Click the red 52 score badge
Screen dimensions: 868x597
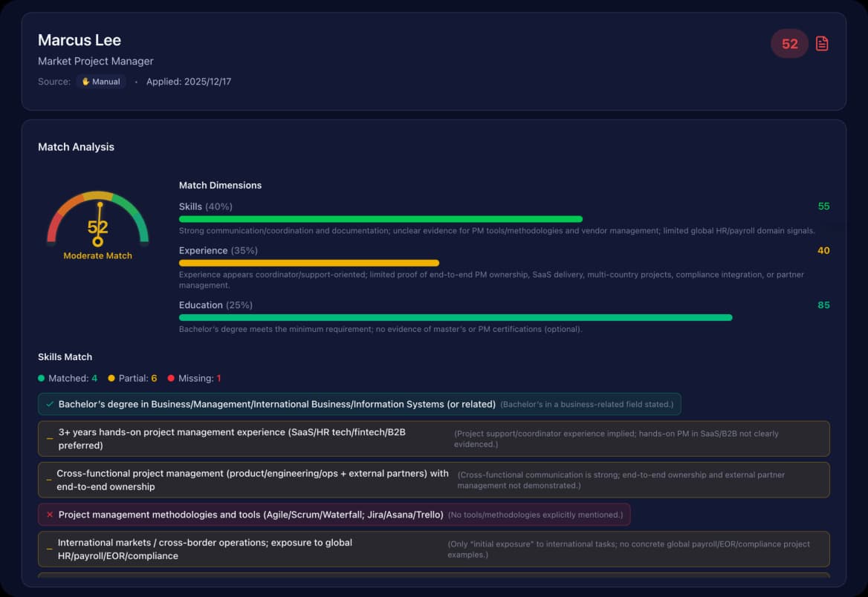(789, 44)
